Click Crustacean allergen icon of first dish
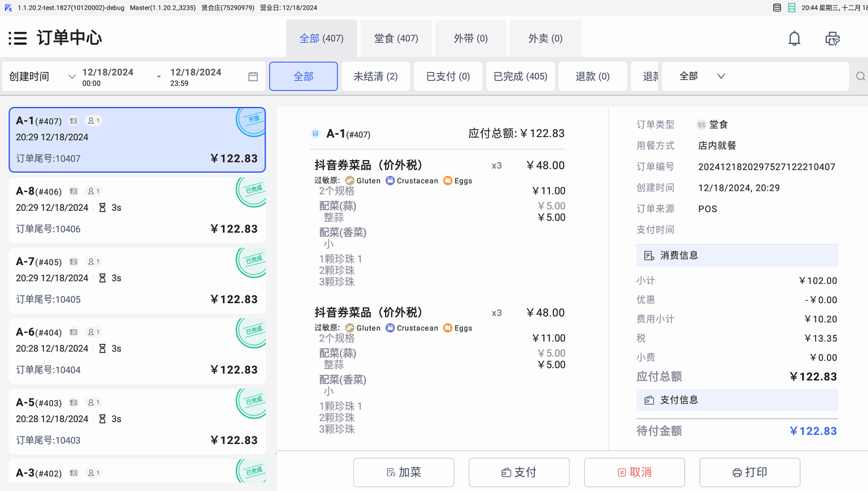868x491 pixels. point(390,181)
